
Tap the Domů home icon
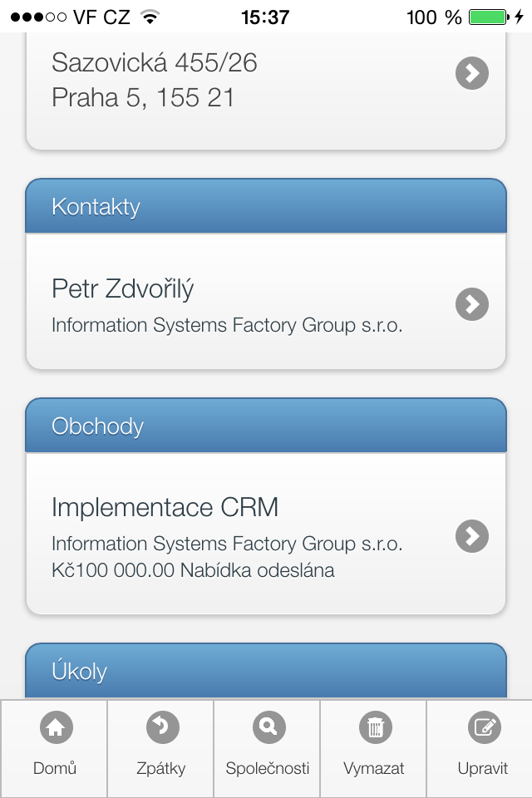tap(56, 727)
